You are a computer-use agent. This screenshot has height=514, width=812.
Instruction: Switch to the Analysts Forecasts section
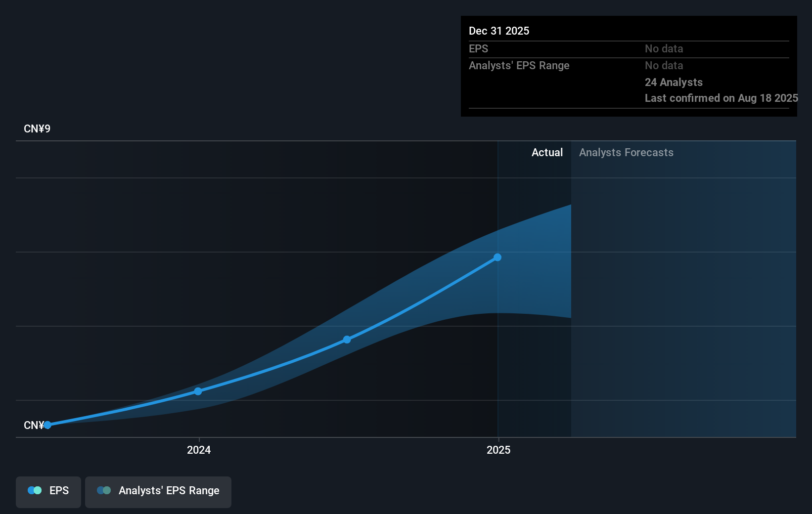click(626, 153)
